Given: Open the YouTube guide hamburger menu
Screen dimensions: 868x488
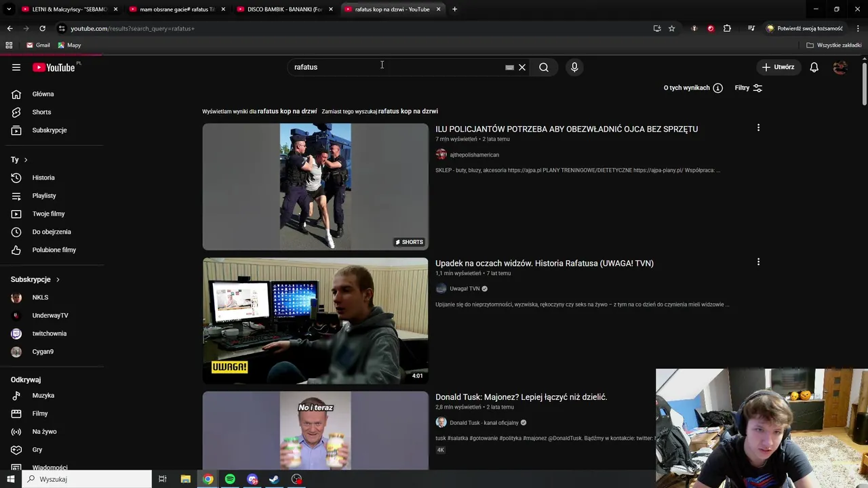Looking at the screenshot, I should [x=16, y=67].
